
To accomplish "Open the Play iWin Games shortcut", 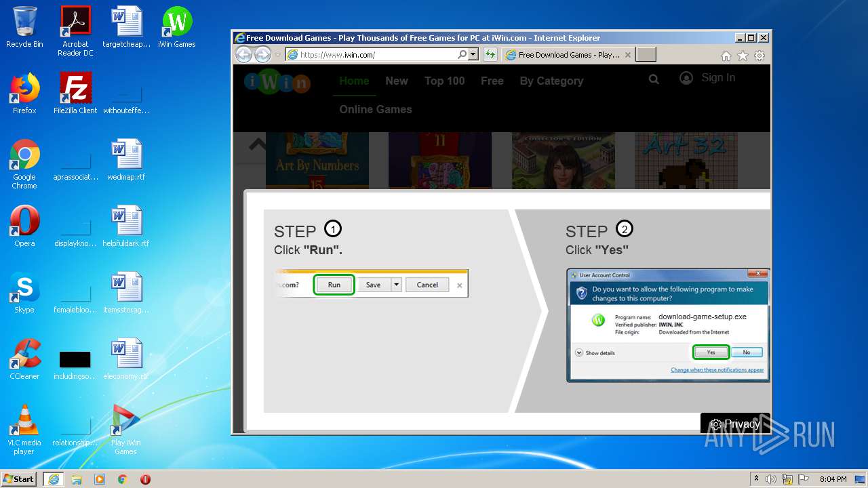I will click(126, 430).
